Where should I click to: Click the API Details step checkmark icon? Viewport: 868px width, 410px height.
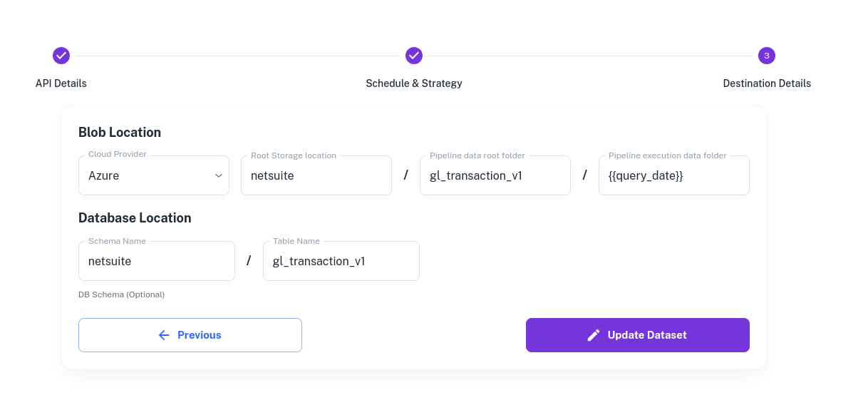coord(61,56)
